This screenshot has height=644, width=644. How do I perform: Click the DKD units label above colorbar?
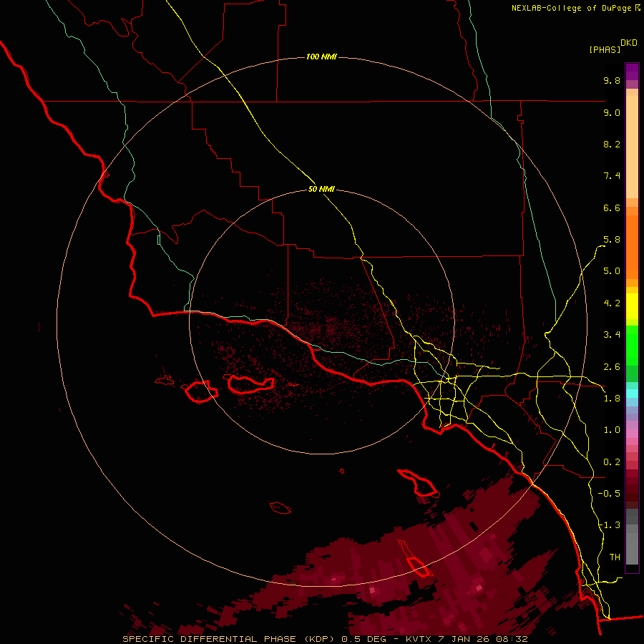(629, 43)
